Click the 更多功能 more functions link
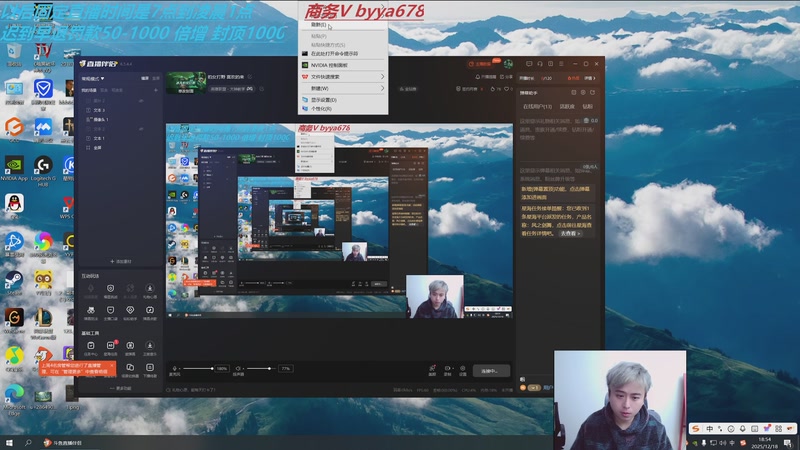Viewport: 800px width, 450px height. tap(120, 388)
